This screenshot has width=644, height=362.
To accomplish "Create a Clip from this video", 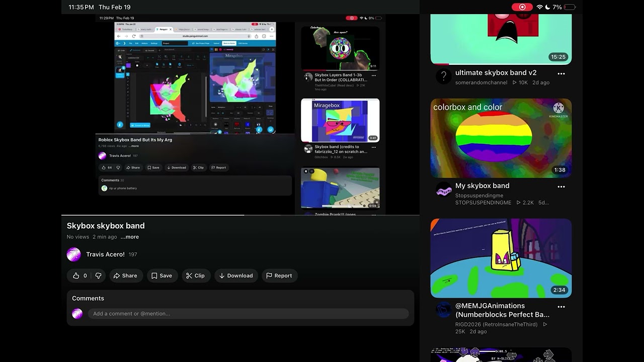I will (195, 276).
